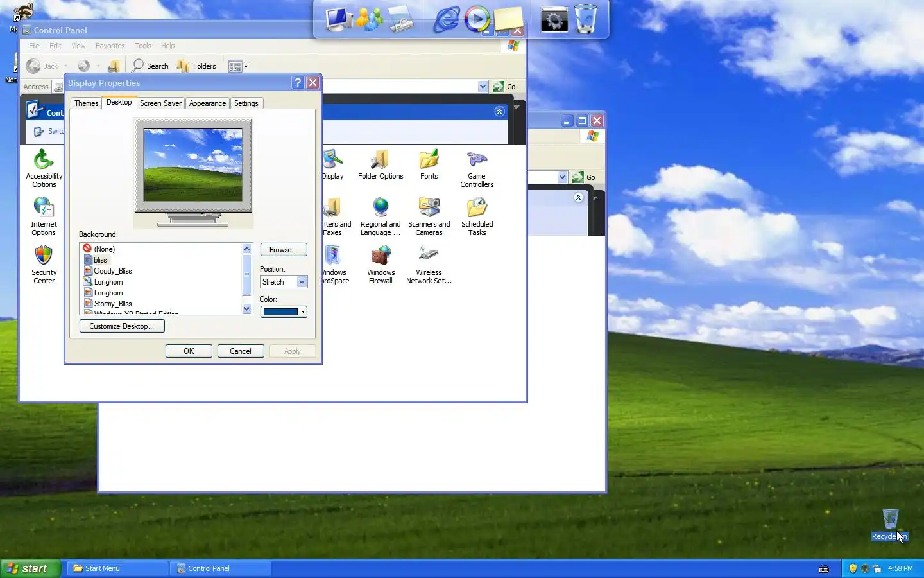Screen dimensions: 924x578
Task: Click the yellow security shield tray icon
Action: pyautogui.click(x=853, y=568)
